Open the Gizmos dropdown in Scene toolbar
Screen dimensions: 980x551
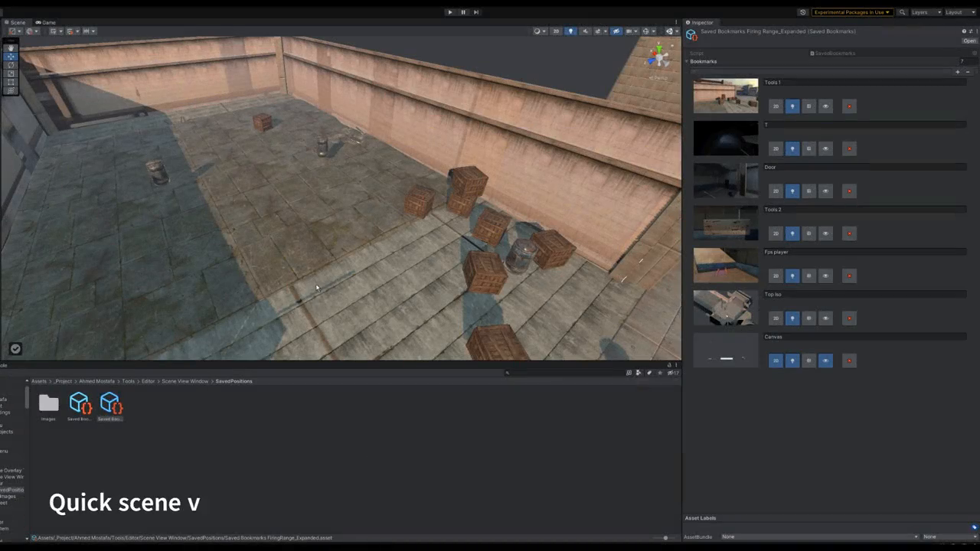(648, 31)
